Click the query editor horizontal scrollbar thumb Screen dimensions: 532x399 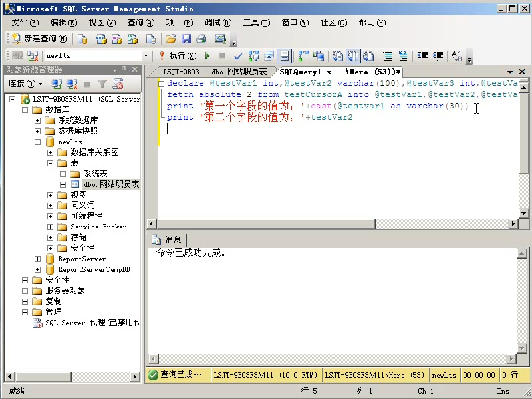click(x=267, y=223)
